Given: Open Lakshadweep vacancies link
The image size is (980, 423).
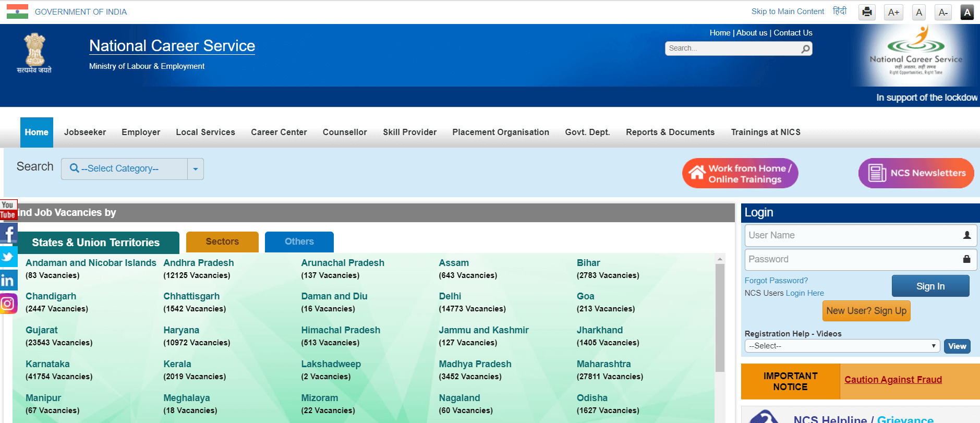Looking at the screenshot, I should [x=331, y=364].
